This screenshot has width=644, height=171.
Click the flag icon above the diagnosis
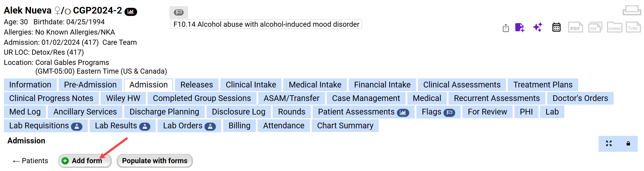click(179, 12)
